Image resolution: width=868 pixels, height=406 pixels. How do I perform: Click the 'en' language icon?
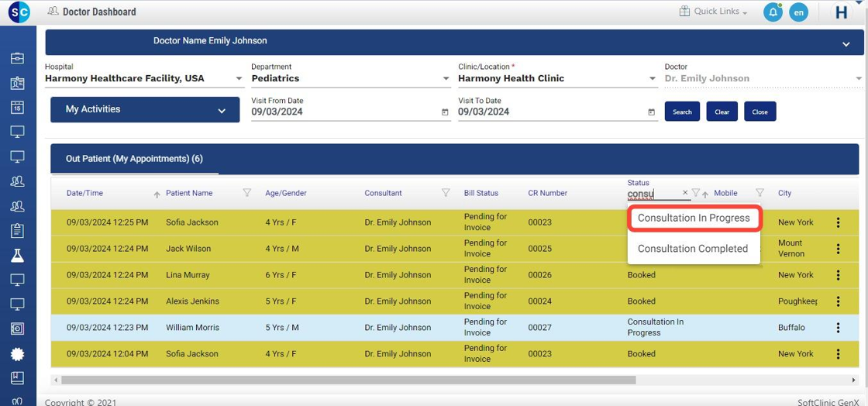pyautogui.click(x=798, y=12)
